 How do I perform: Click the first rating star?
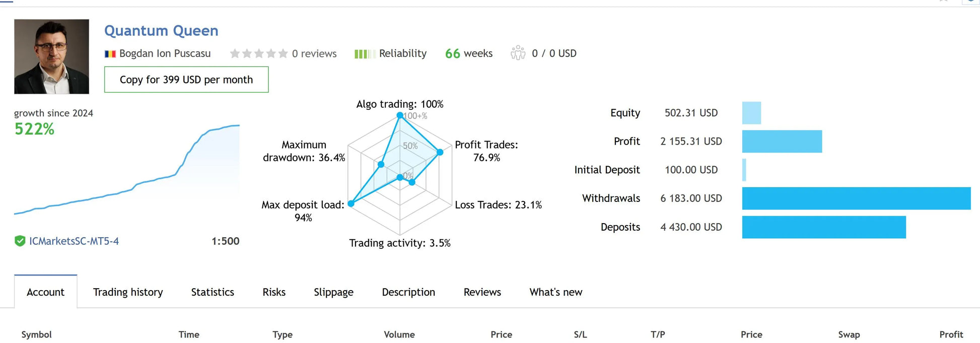click(x=235, y=53)
